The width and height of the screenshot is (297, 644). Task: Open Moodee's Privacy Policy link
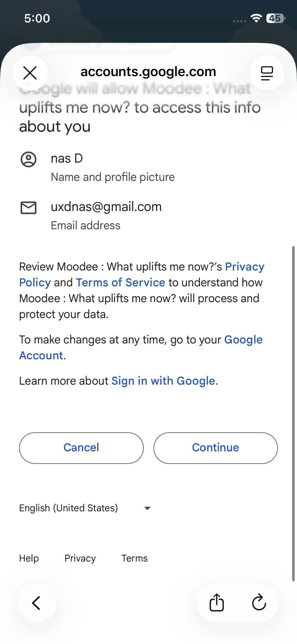pos(244,267)
